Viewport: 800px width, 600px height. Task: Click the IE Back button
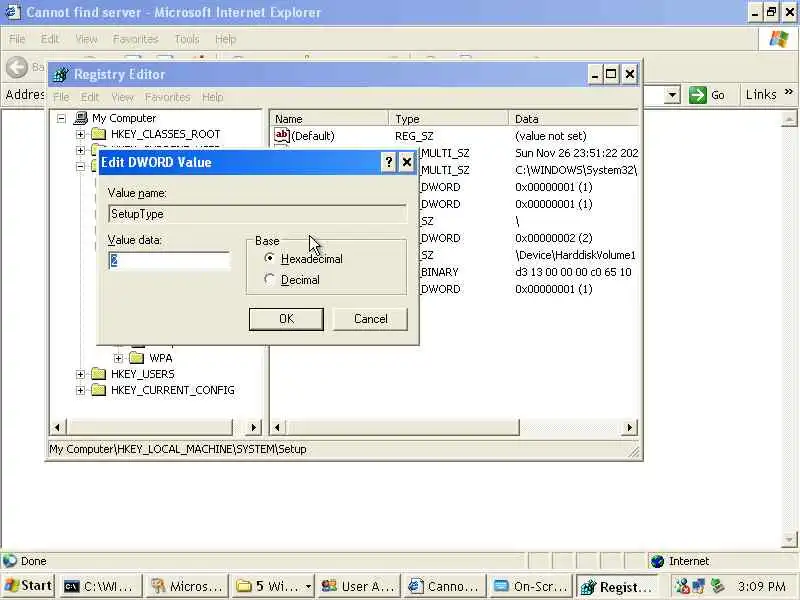click(17, 67)
